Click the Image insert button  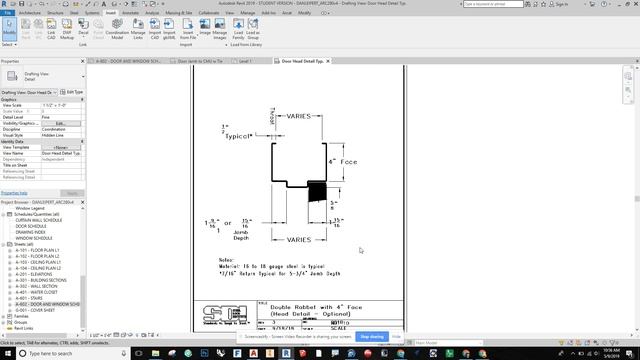205,27
